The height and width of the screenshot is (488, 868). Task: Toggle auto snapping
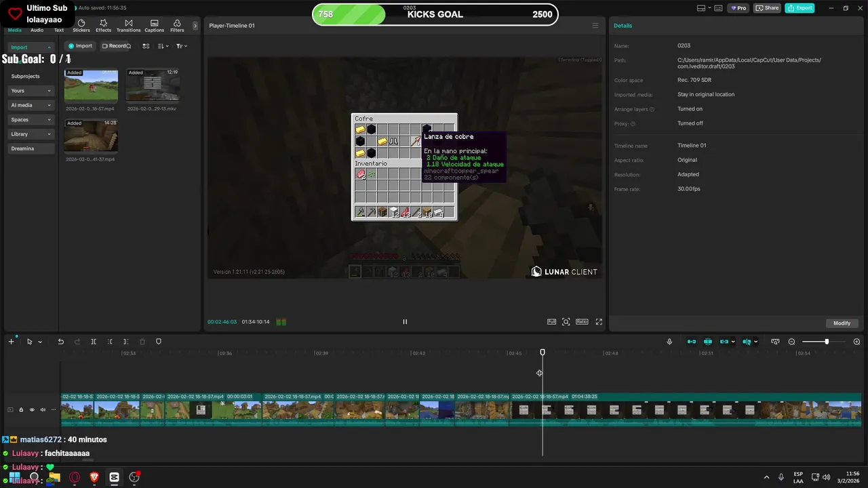(708, 342)
